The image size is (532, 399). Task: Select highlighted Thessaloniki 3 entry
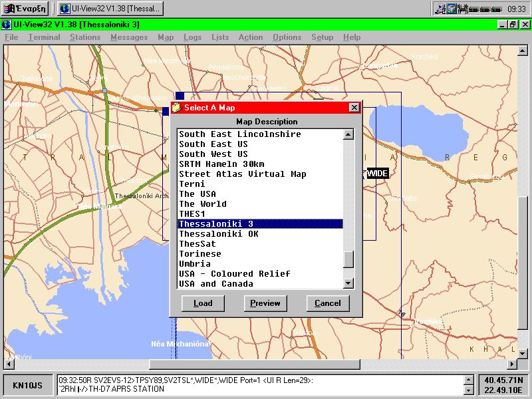coord(260,224)
